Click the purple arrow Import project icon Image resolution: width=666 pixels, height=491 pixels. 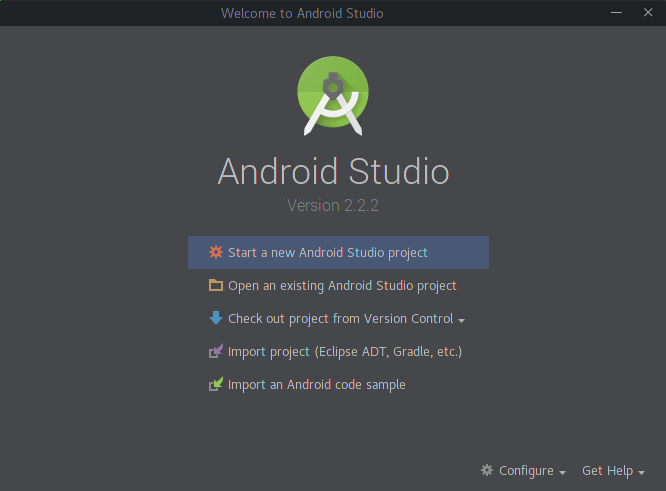(216, 351)
